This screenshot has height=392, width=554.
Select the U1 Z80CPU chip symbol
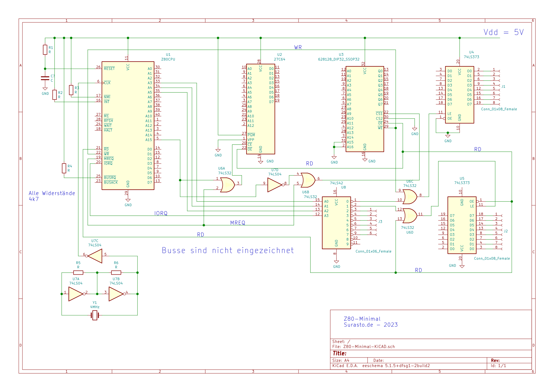(128, 125)
